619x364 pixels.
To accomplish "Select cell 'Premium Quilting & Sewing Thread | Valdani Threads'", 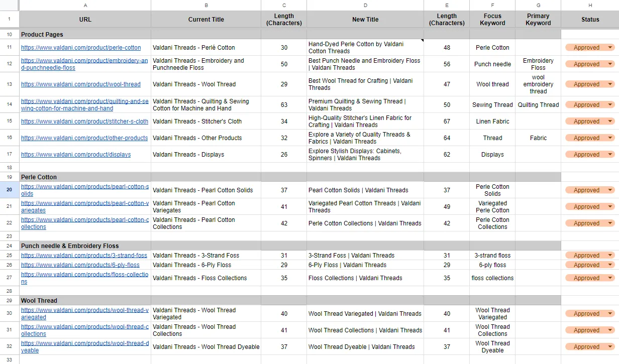I will coord(365,105).
